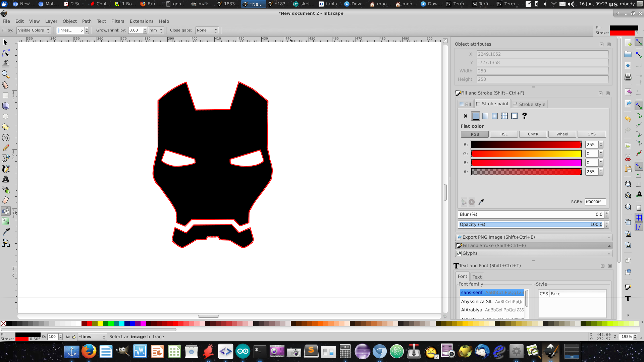
Task: Select the Tweak (wave) tool
Action: [x=5, y=63]
